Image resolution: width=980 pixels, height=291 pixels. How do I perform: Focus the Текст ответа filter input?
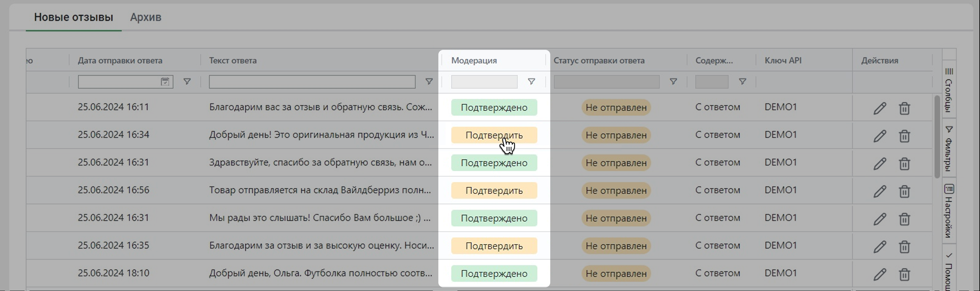coord(312,82)
